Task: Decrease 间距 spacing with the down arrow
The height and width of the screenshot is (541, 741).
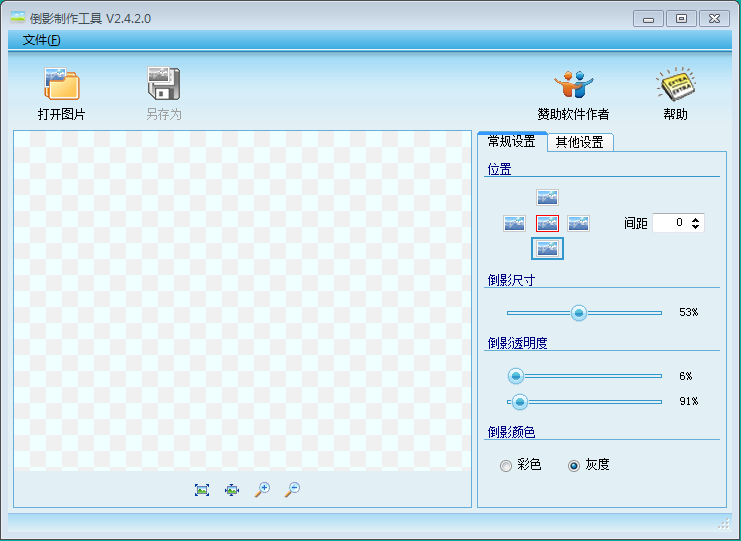Action: [x=696, y=227]
